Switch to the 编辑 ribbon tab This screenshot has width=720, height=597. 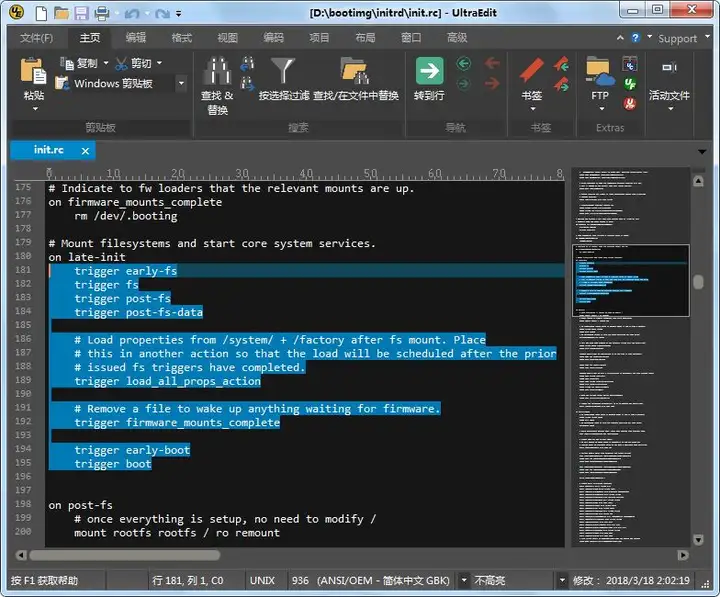[x=135, y=38]
